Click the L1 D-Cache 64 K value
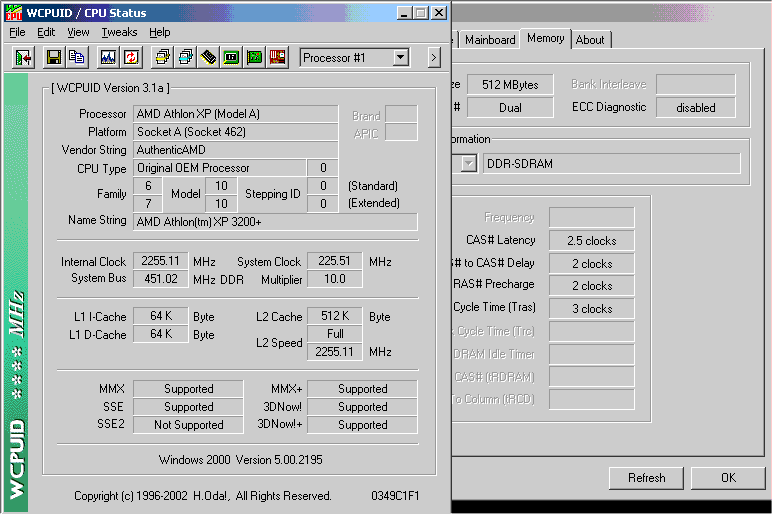This screenshot has height=514, width=772. [161, 334]
